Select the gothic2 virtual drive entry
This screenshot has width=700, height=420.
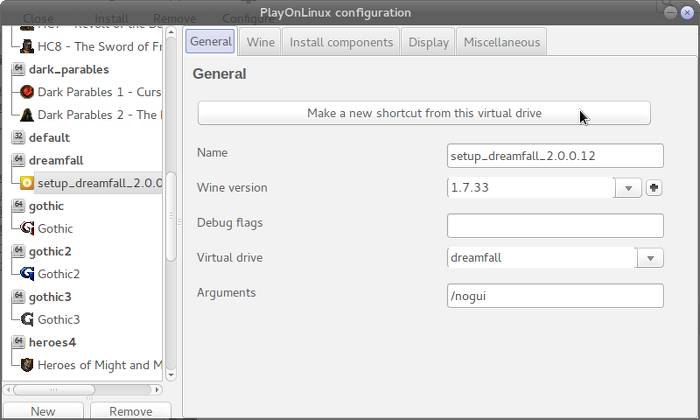pyautogui.click(x=50, y=252)
